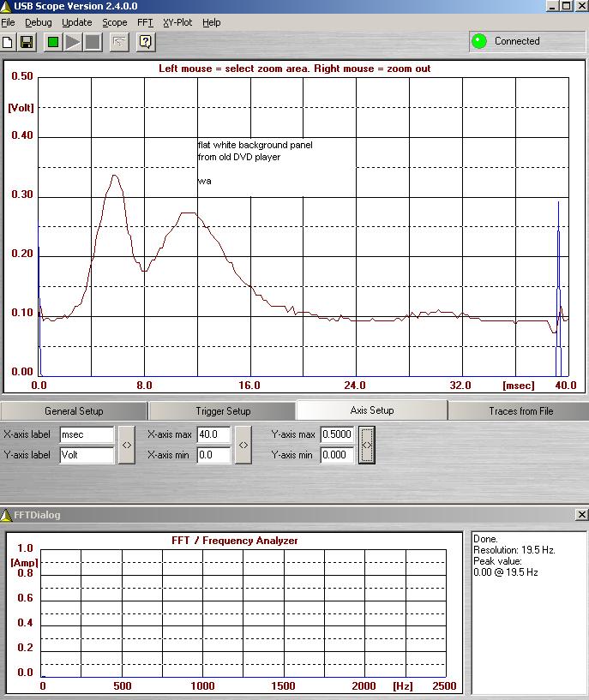Click the apply button beside X-axis max/min
Image resolution: width=589 pixels, height=700 pixels.
243,445
